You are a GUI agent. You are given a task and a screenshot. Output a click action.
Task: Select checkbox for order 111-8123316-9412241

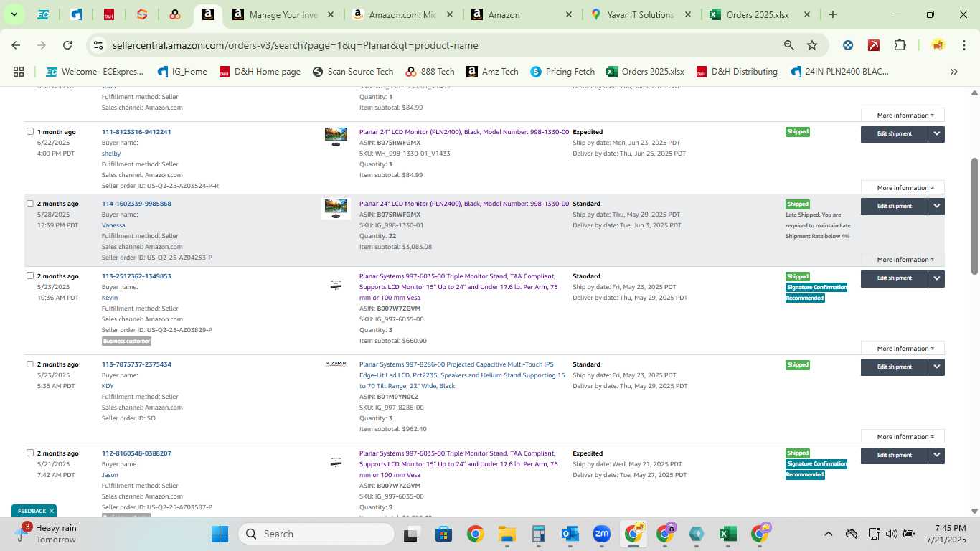point(30,131)
